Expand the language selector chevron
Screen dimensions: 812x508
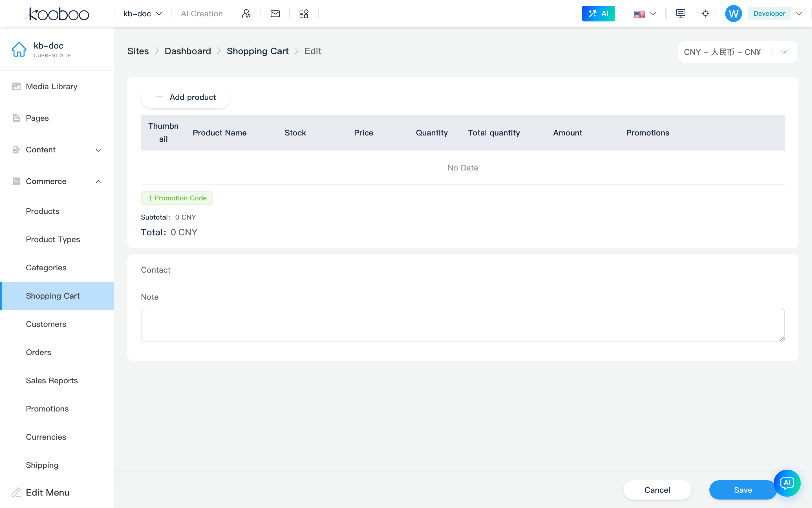(x=653, y=14)
